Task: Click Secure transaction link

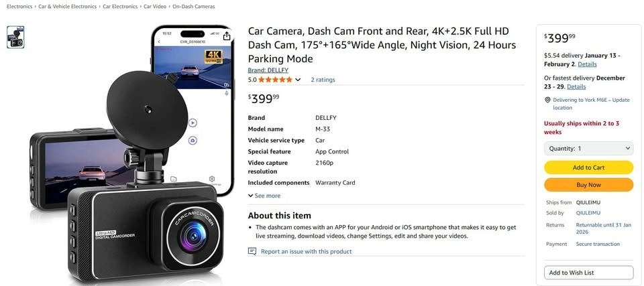Action: (598, 244)
